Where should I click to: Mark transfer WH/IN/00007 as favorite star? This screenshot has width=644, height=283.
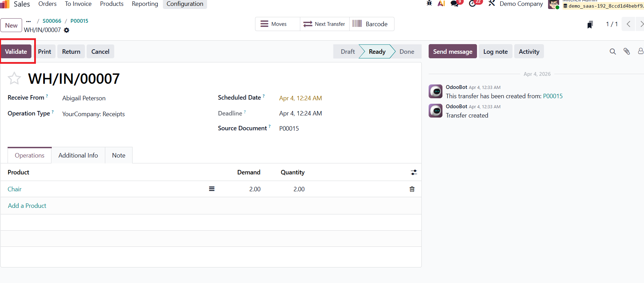14,79
